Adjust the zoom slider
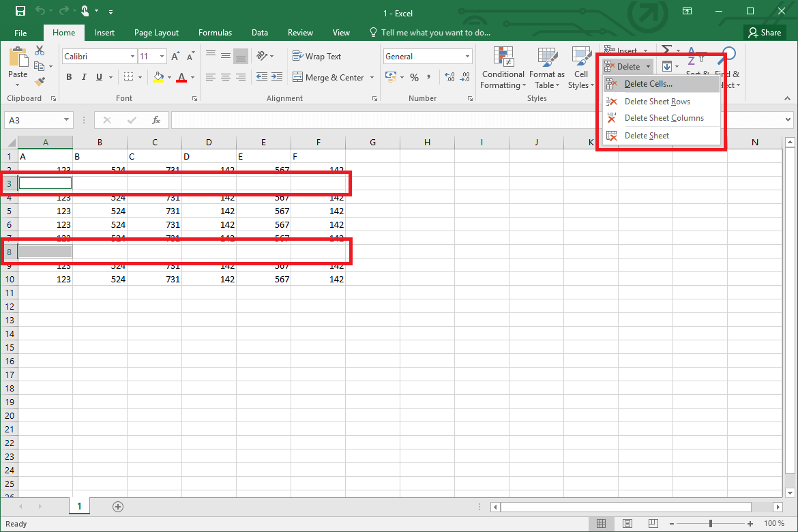This screenshot has height=532, width=798. pyautogui.click(x=710, y=523)
